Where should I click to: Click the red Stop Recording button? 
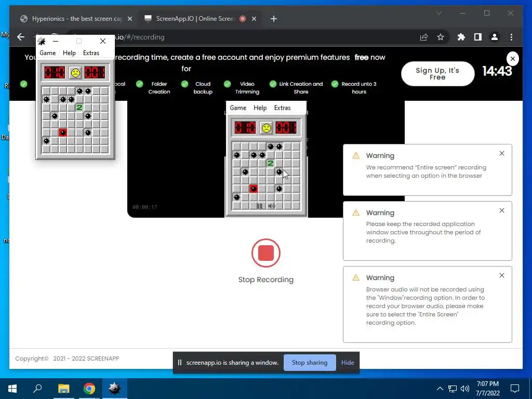[265, 253]
